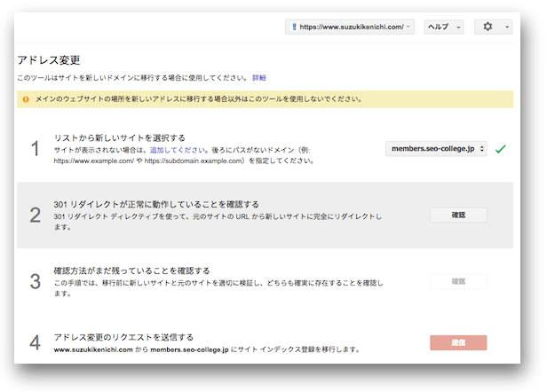Expand the arrow next to the gear icon
The width and height of the screenshot is (547, 392).
(507, 27)
